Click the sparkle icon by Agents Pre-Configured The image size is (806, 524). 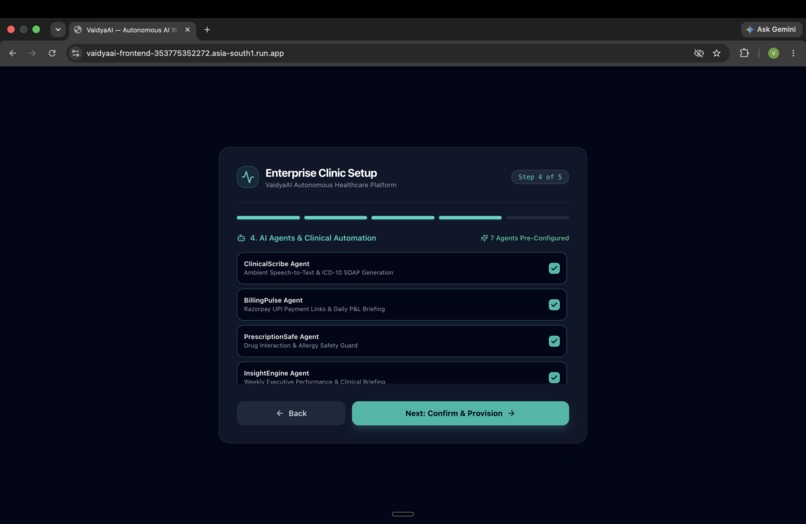point(484,238)
